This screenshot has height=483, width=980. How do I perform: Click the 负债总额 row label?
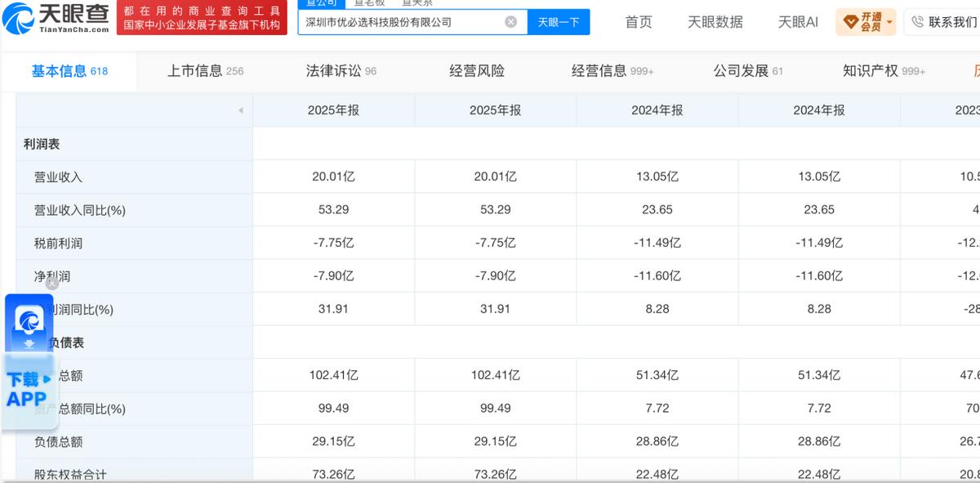(x=58, y=441)
